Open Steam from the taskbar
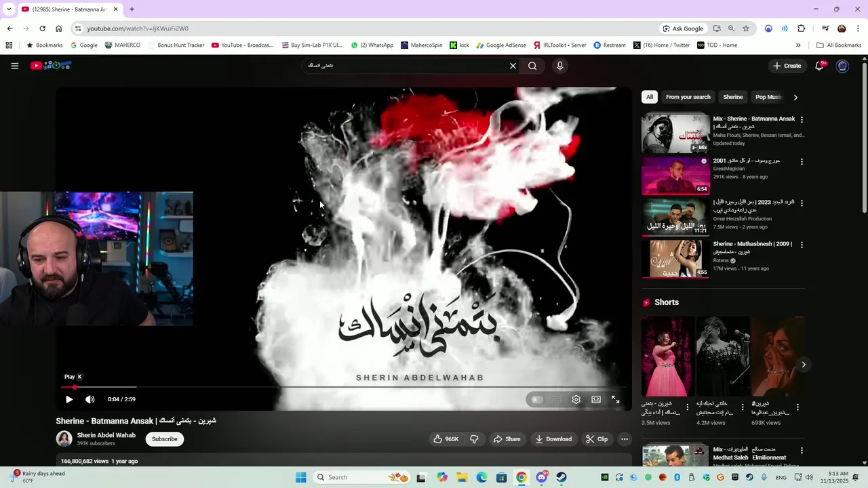 561,477
